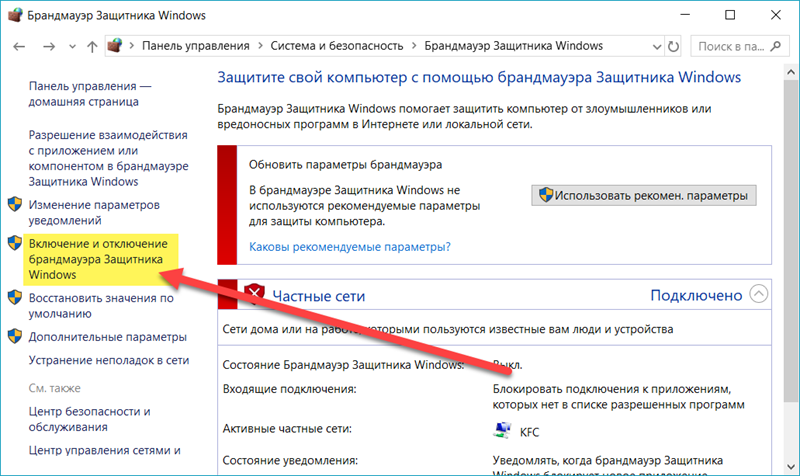Refresh the page with the reload icon
The image size is (800, 476).
click(673, 46)
